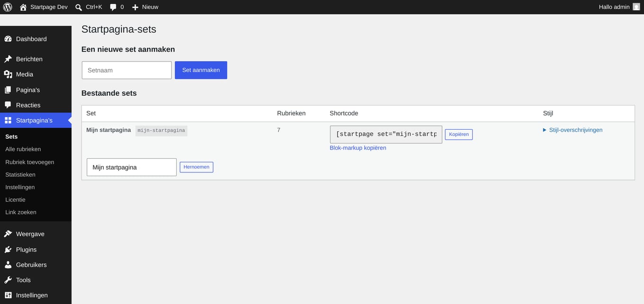The width and height of the screenshot is (644, 304).
Task: Click the shortcode text field
Action: point(386,134)
